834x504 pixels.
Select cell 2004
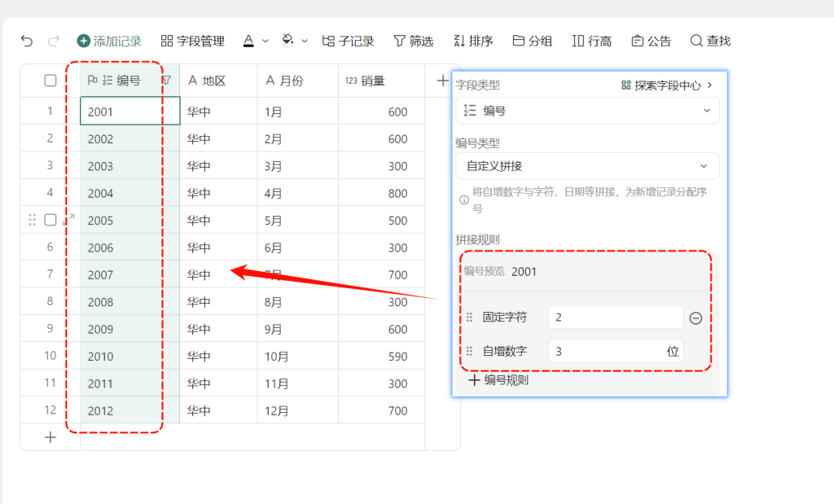click(x=129, y=193)
